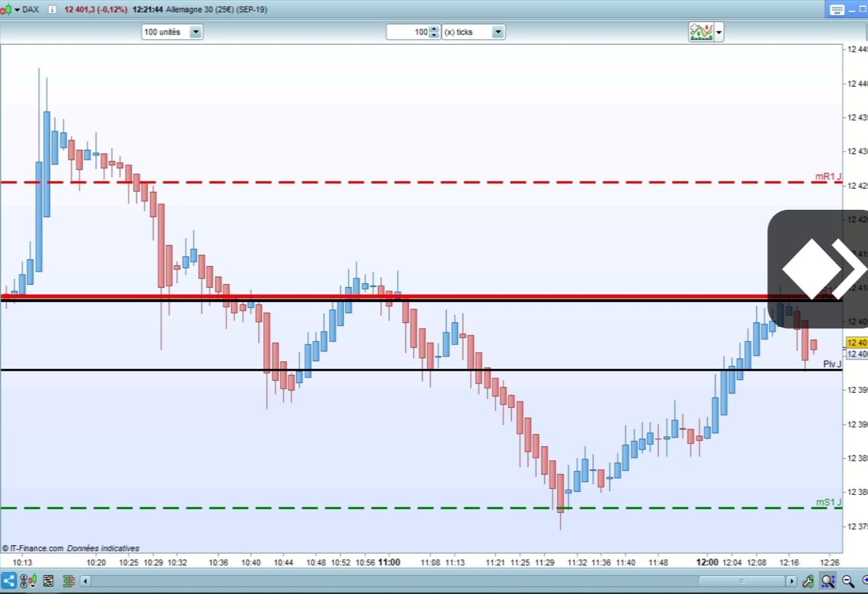Click the mR1 J resistance line label

[828, 176]
